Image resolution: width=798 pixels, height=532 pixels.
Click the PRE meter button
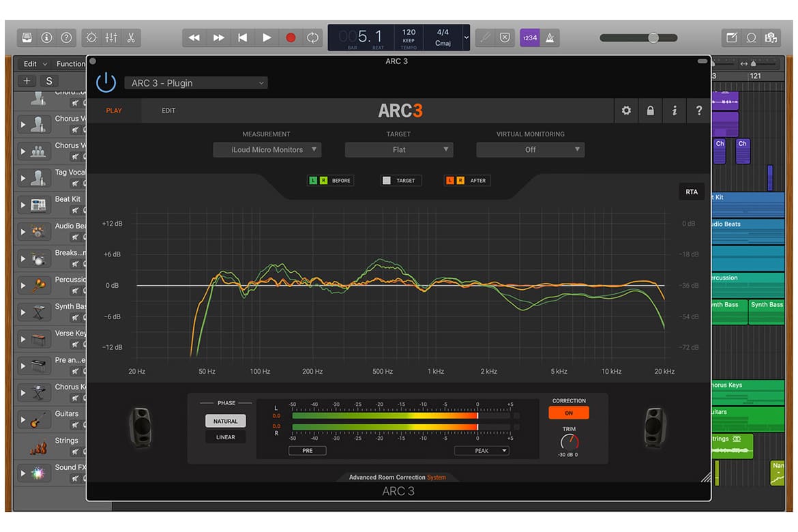pos(308,451)
